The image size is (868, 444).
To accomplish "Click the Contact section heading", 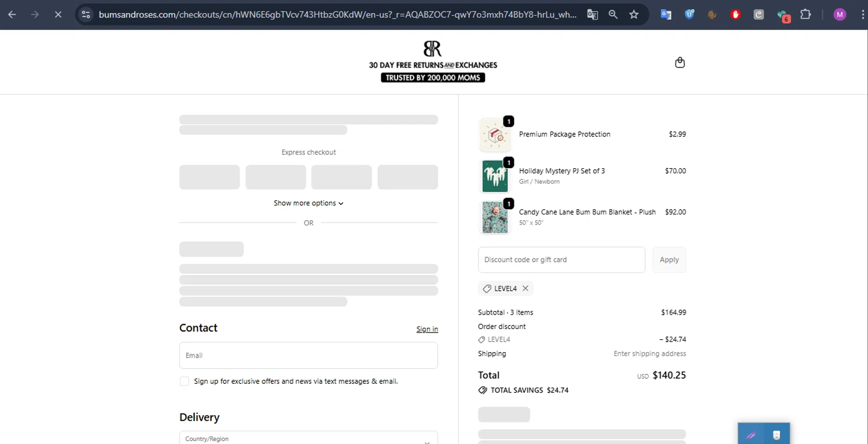I will (x=198, y=328).
